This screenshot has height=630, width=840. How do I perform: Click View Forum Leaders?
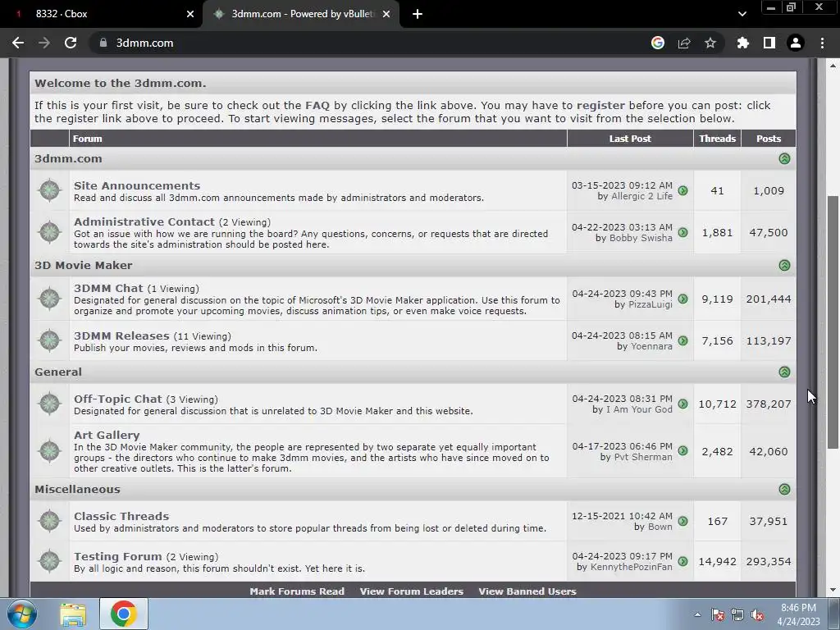click(x=412, y=591)
